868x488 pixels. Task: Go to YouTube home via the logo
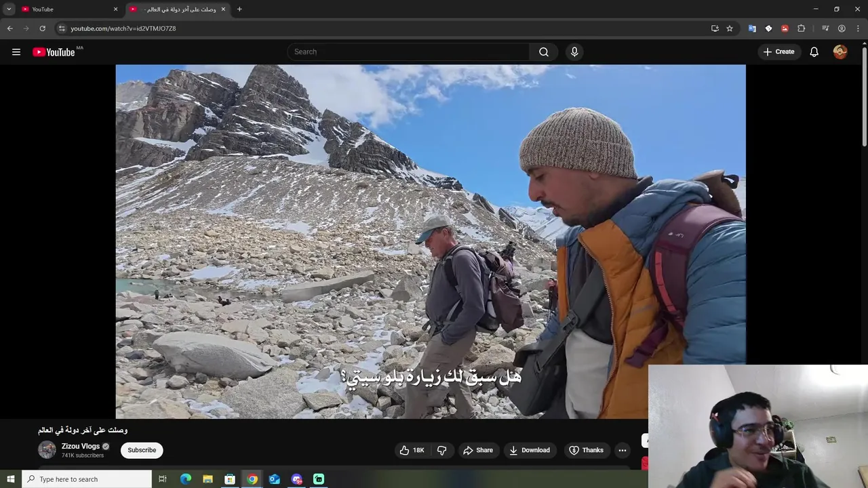pos(54,52)
